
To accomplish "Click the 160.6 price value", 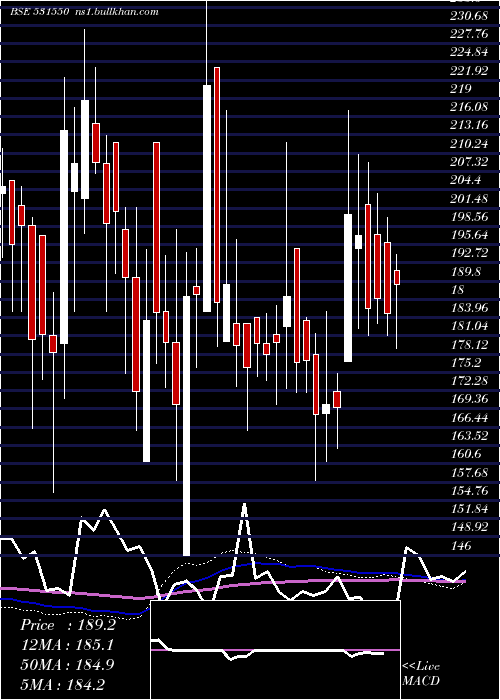I will click(466, 454).
